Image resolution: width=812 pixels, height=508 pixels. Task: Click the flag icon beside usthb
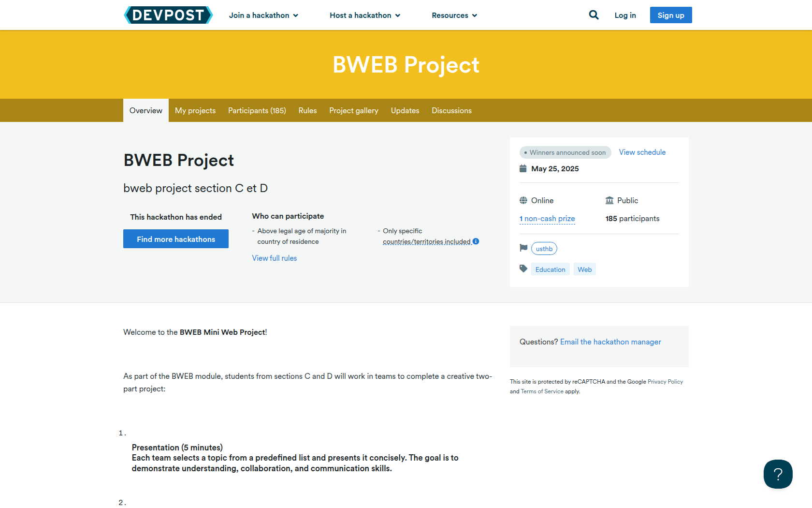coord(523,248)
